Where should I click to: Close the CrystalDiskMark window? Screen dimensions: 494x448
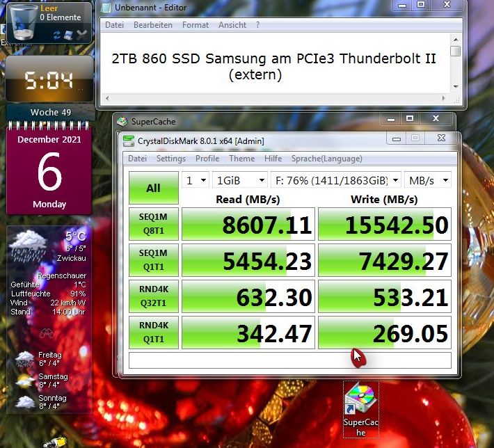[441, 138]
